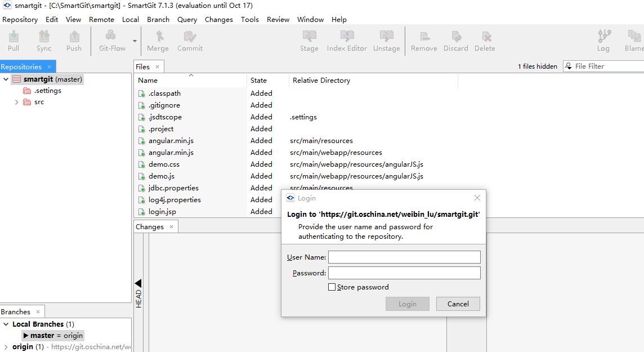This screenshot has width=644, height=352.
Task: Select the .settings folder
Action: pyautogui.click(x=42, y=90)
